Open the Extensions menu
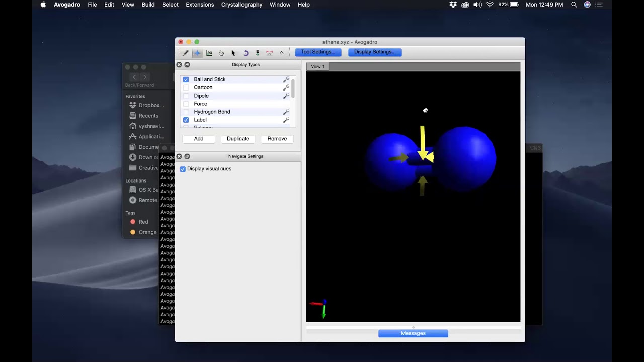The image size is (644, 362). click(x=200, y=5)
